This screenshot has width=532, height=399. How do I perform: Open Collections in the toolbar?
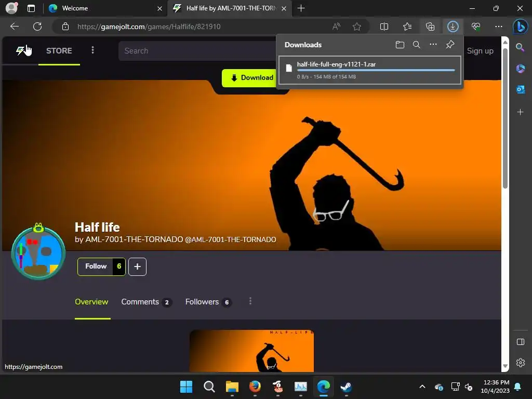click(x=430, y=26)
